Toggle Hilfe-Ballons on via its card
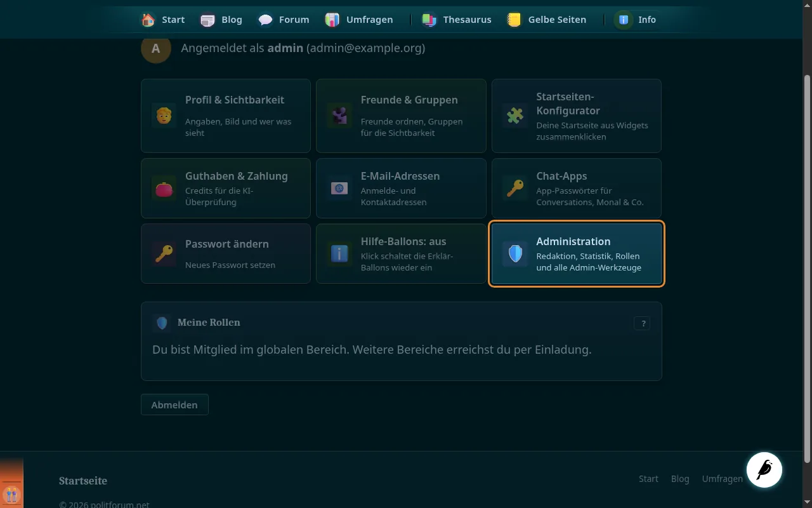 [401, 253]
